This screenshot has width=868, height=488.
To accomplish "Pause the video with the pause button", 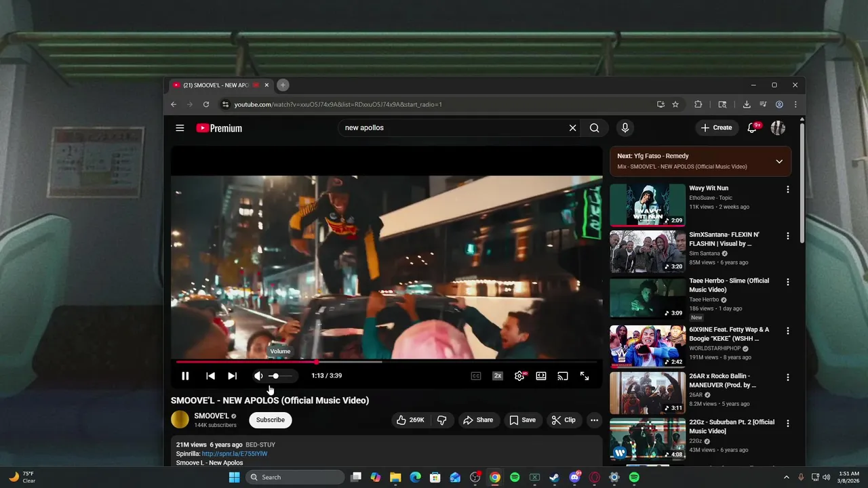I will [185, 376].
